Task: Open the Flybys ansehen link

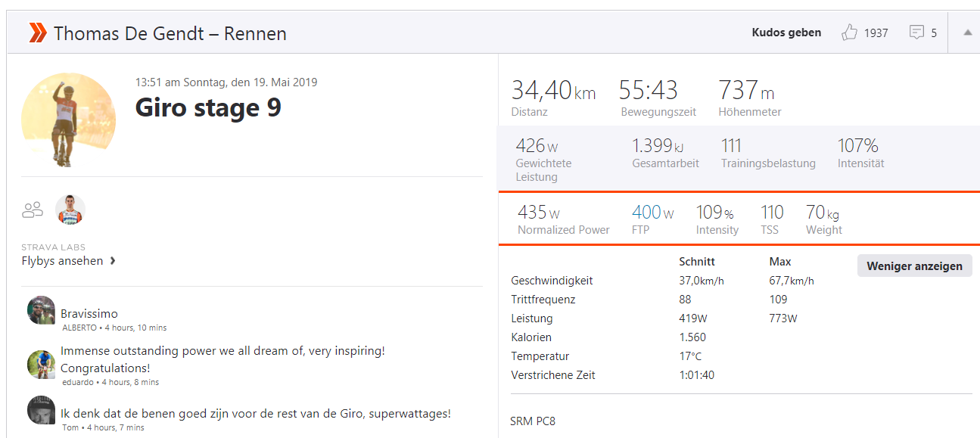Action: (x=62, y=261)
